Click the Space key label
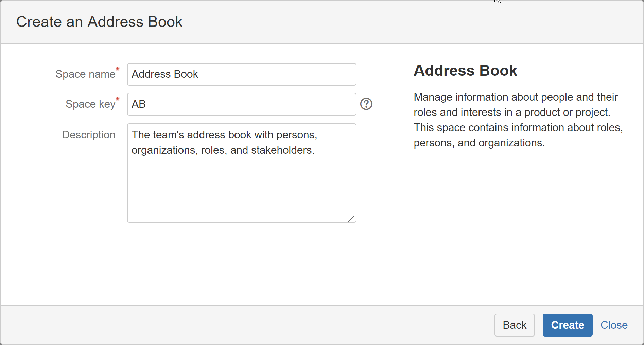Viewport: 644px width, 345px height. click(90, 104)
